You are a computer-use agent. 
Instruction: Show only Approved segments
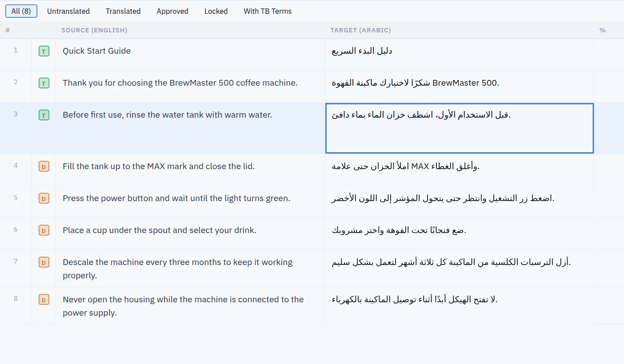pyautogui.click(x=172, y=11)
